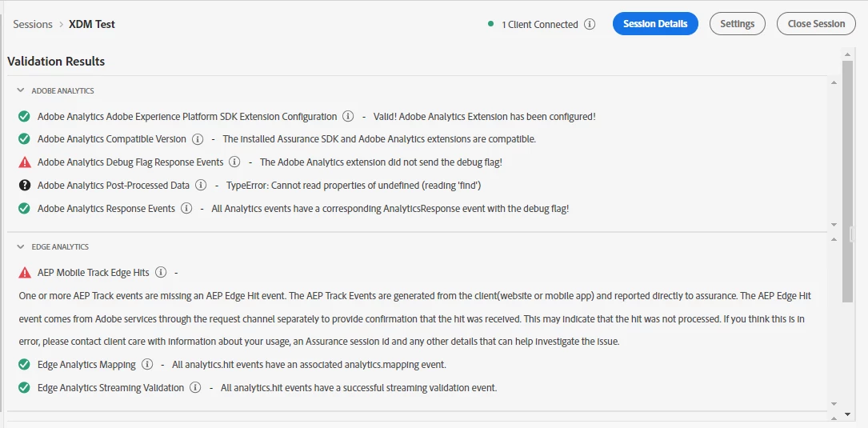The height and width of the screenshot is (428, 868).
Task: Click info icon for Adobe Analytics Response Events
Action: (186, 209)
